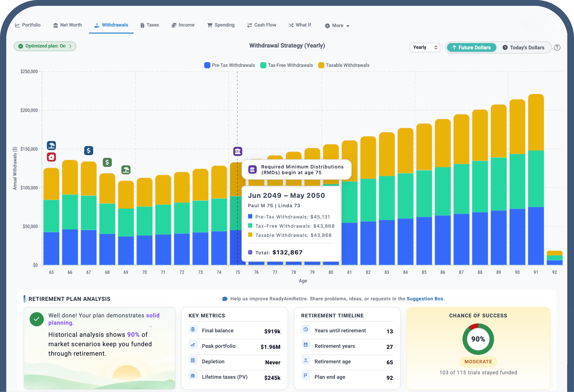Click the Pre-Tax Withdrawals swatch in tooltip
Image resolution: width=574 pixels, height=392 pixels.
(250, 216)
